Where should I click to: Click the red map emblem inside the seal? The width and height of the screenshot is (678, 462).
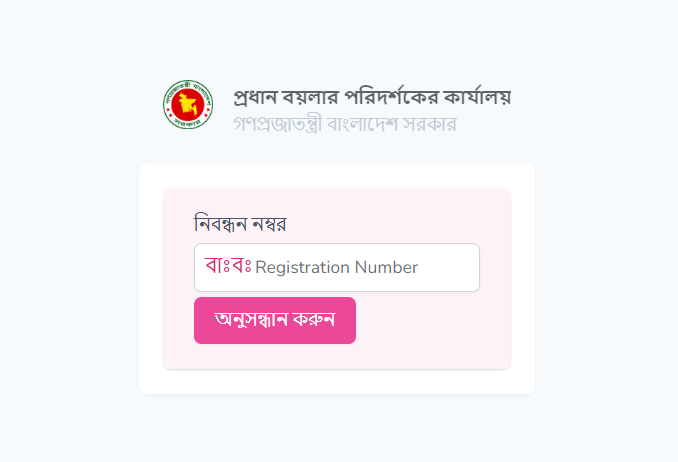tap(187, 103)
